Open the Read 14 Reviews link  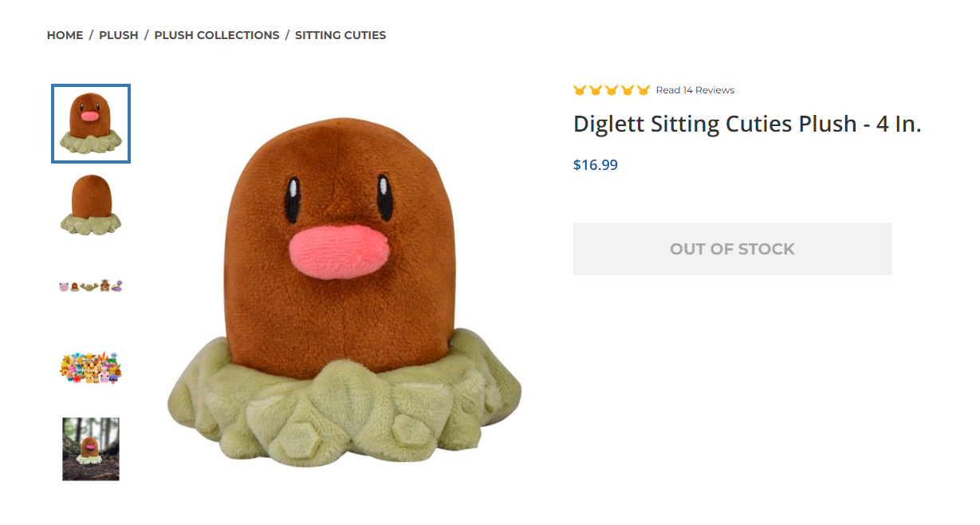tap(695, 90)
